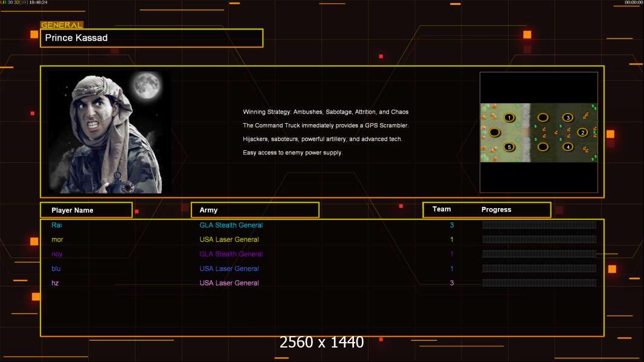Click empty start slot left of position 4
The height and width of the screenshot is (362, 644).
543,147
